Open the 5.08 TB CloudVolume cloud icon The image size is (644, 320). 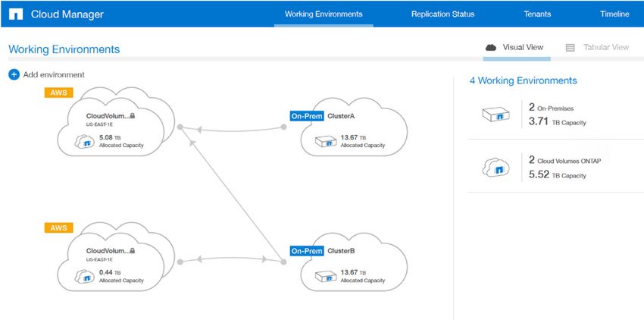85,141
